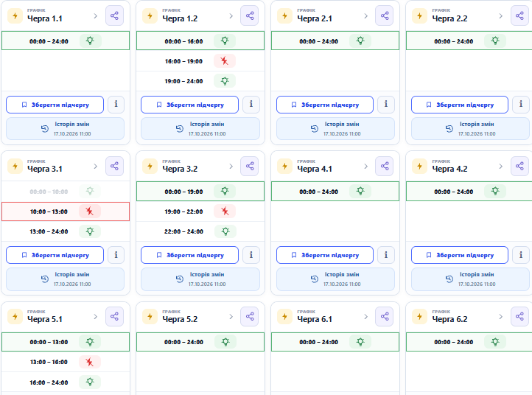Open the Черга 6.2 title
The width and height of the screenshot is (532, 395).
tap(449, 319)
